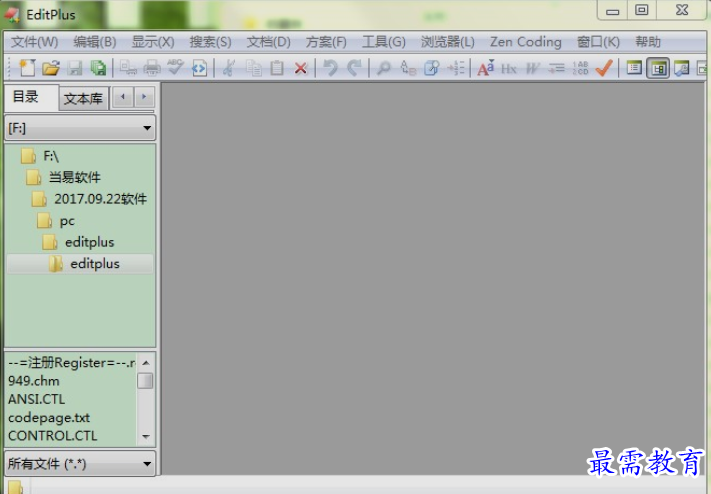Click the Print Preview toolbar icon
Image resolution: width=711 pixels, height=494 pixels.
(x=128, y=68)
